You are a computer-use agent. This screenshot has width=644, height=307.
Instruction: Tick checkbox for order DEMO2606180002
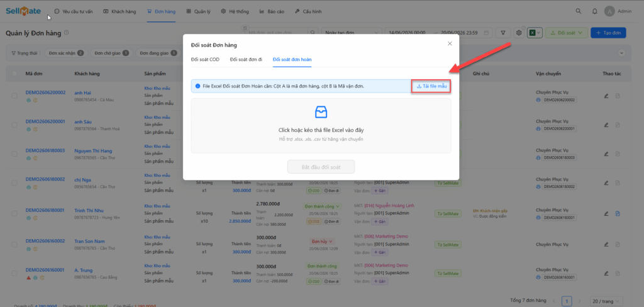click(x=14, y=182)
